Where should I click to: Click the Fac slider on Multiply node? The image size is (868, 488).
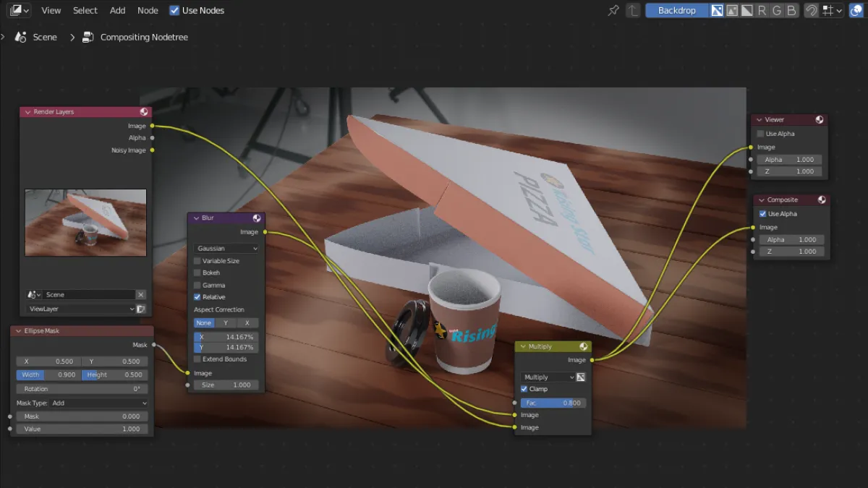[x=553, y=403]
